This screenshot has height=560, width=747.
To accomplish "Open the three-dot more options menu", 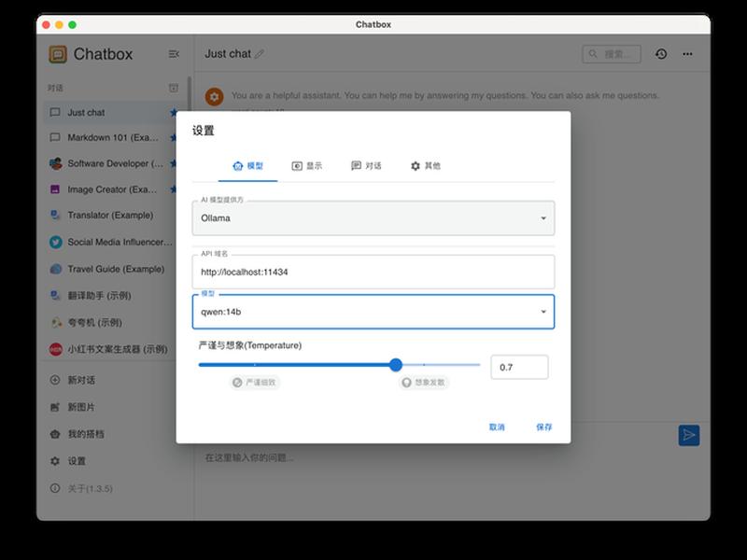I will 687,54.
